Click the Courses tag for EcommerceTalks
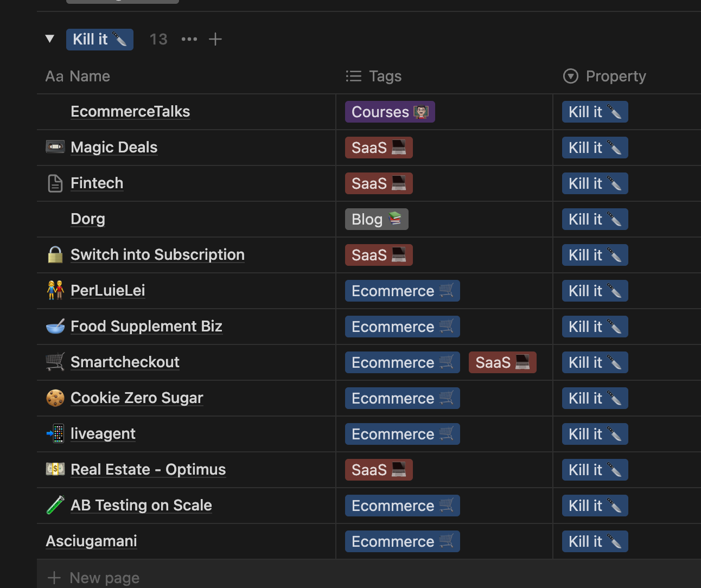 (x=390, y=112)
